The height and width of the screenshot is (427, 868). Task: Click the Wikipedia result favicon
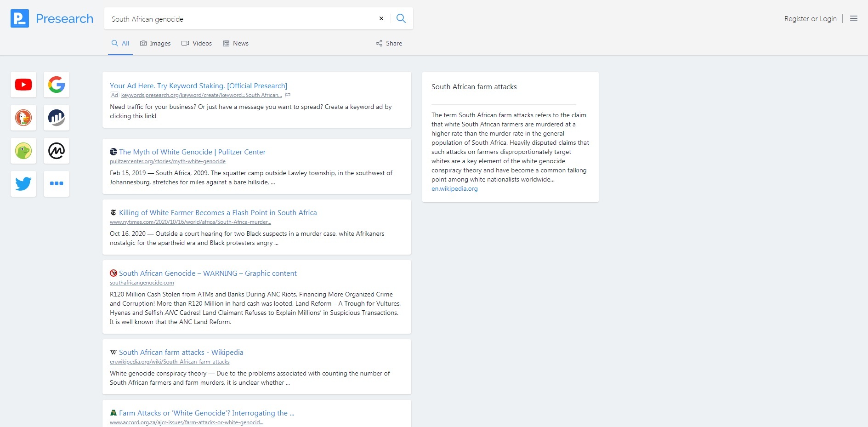coord(113,352)
